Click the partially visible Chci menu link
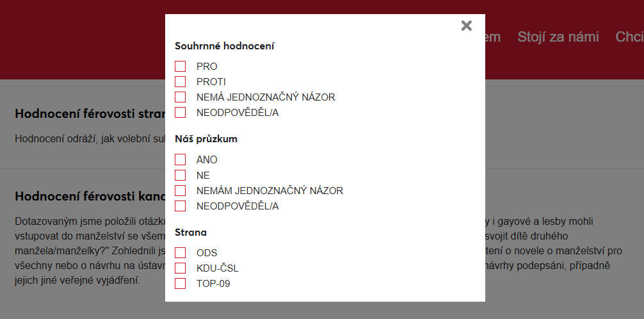This screenshot has width=644, height=319. coord(629,37)
